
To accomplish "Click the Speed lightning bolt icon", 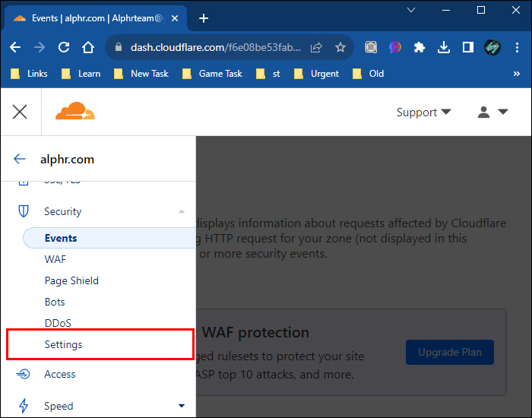I will point(24,406).
